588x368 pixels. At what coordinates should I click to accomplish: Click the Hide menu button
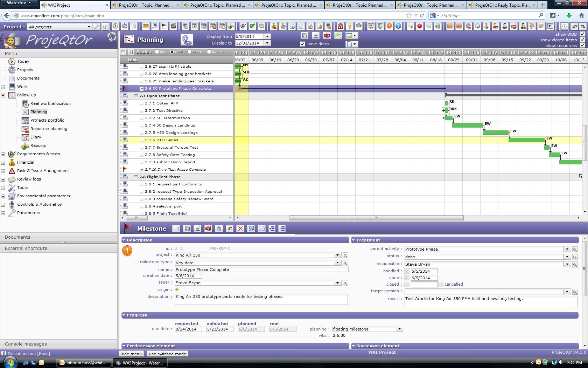coord(131,354)
